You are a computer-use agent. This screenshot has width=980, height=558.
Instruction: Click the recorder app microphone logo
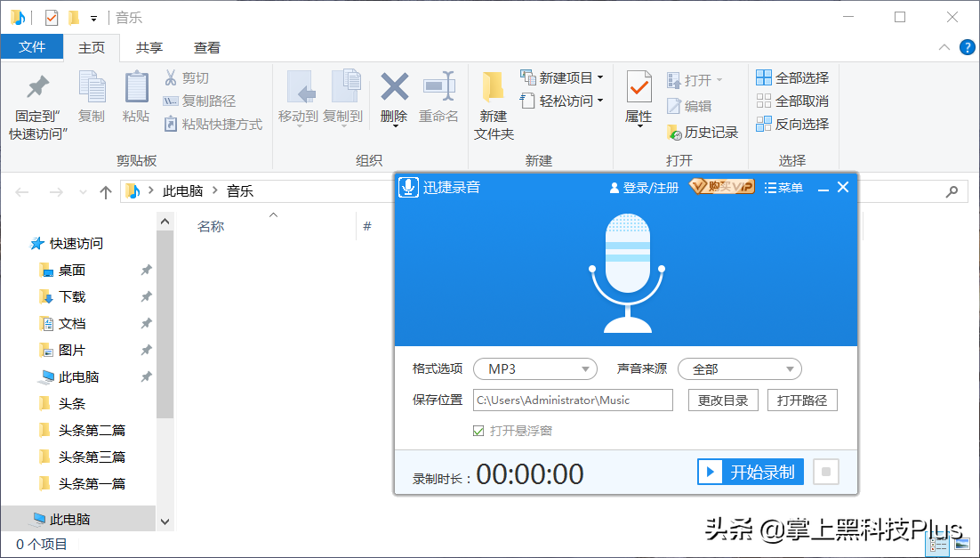409,187
